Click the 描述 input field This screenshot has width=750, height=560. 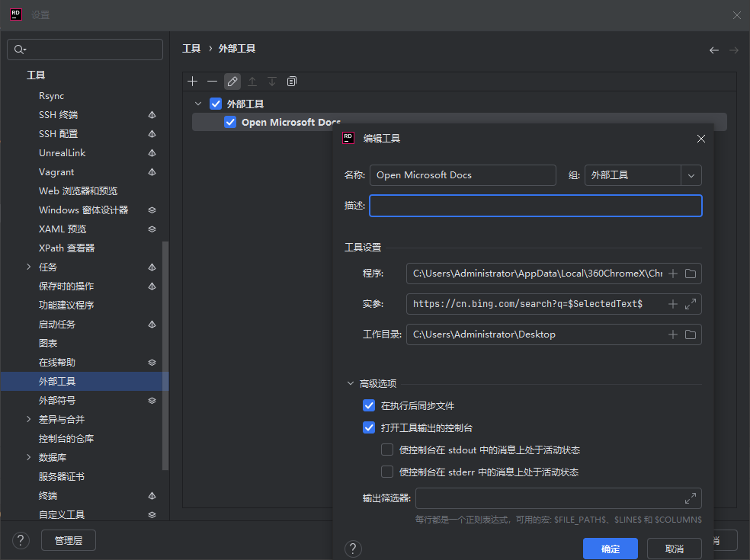click(536, 206)
